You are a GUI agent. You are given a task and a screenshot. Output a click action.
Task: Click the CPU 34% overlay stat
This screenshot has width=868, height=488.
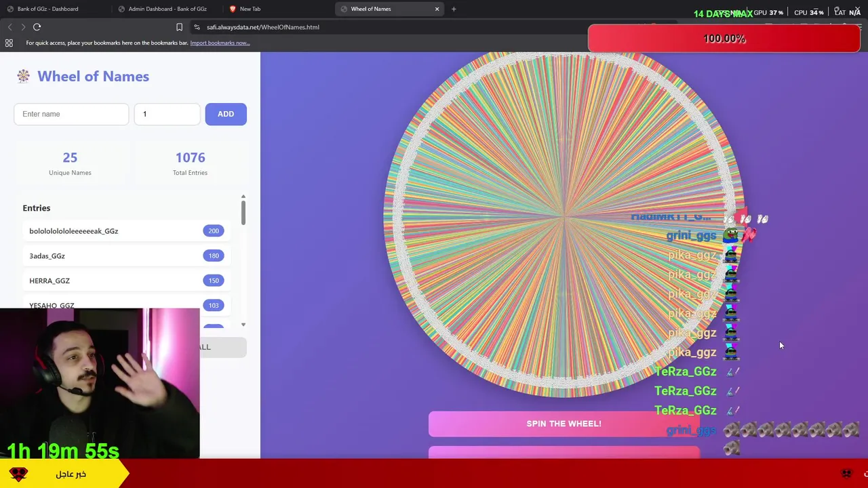pos(809,12)
